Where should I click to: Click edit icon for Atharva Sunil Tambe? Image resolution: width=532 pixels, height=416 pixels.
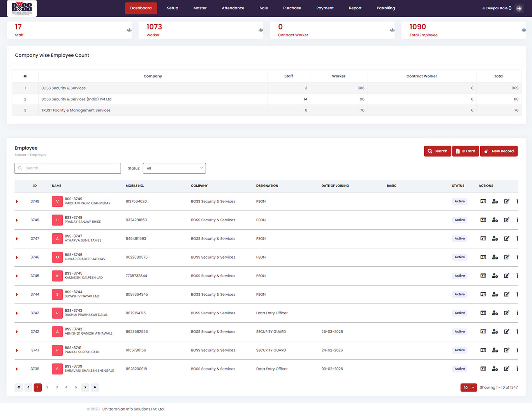pos(506,239)
